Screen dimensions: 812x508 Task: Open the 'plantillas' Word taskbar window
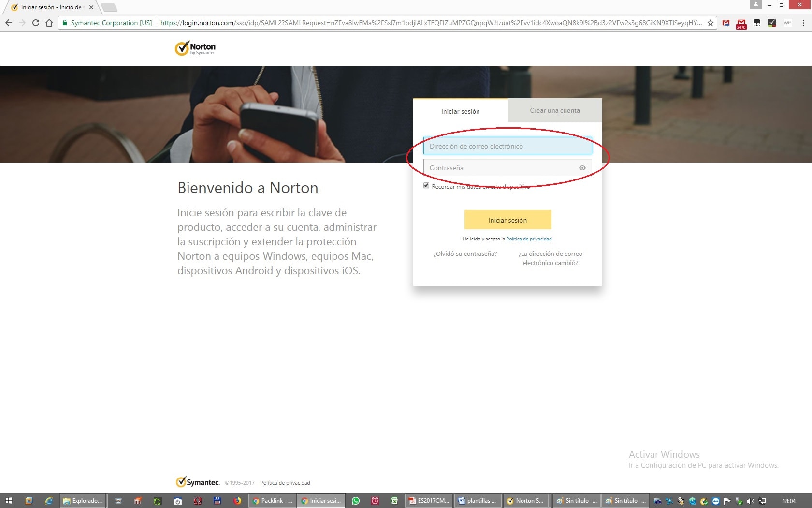pyautogui.click(x=478, y=501)
